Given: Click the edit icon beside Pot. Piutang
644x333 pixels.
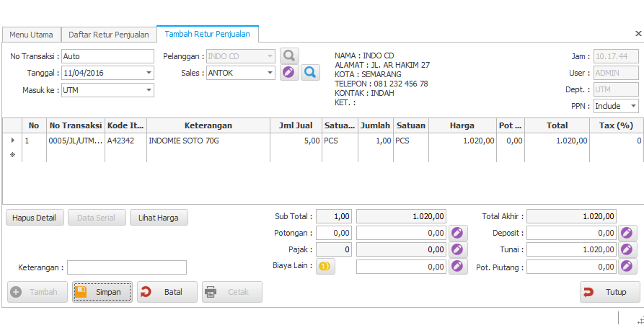Looking at the screenshot, I should [628, 266].
